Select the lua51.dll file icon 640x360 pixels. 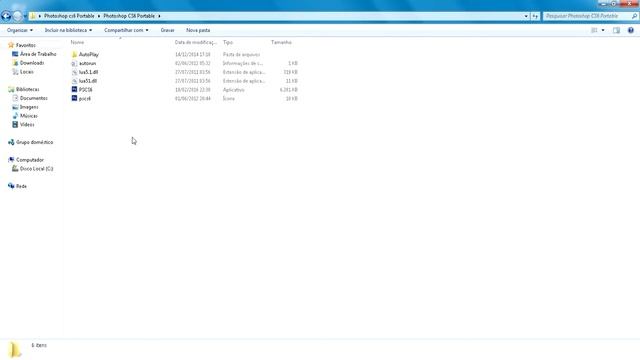tap(74, 81)
